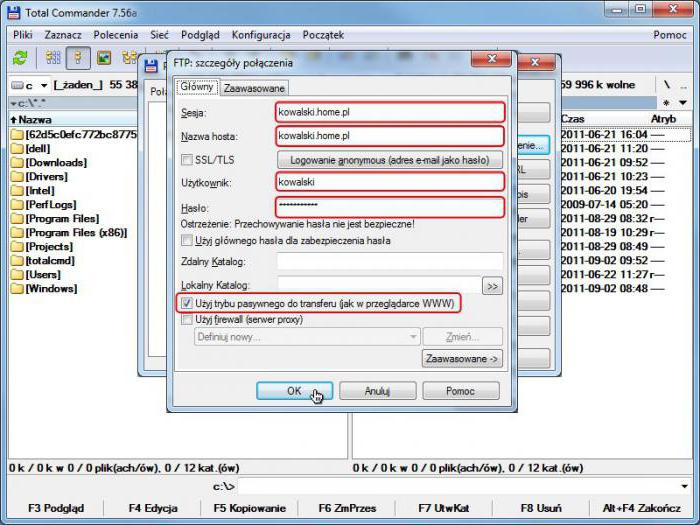Click the F8 Usuń button
This screenshot has width=700, height=525.
(541, 508)
